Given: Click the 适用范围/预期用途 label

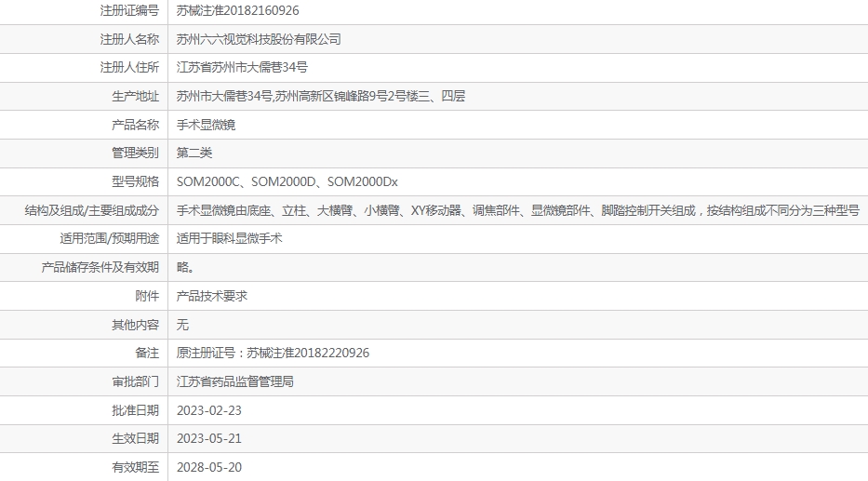Looking at the screenshot, I should pyautogui.click(x=110, y=238).
